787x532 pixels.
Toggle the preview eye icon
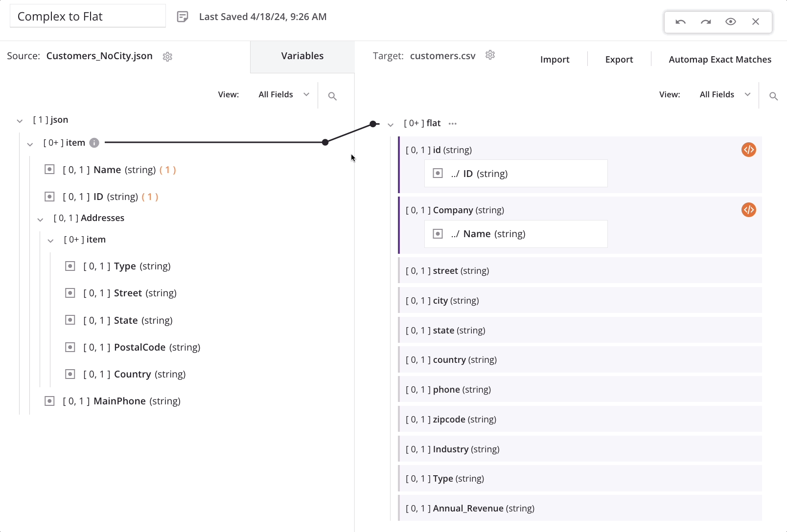pyautogui.click(x=731, y=22)
